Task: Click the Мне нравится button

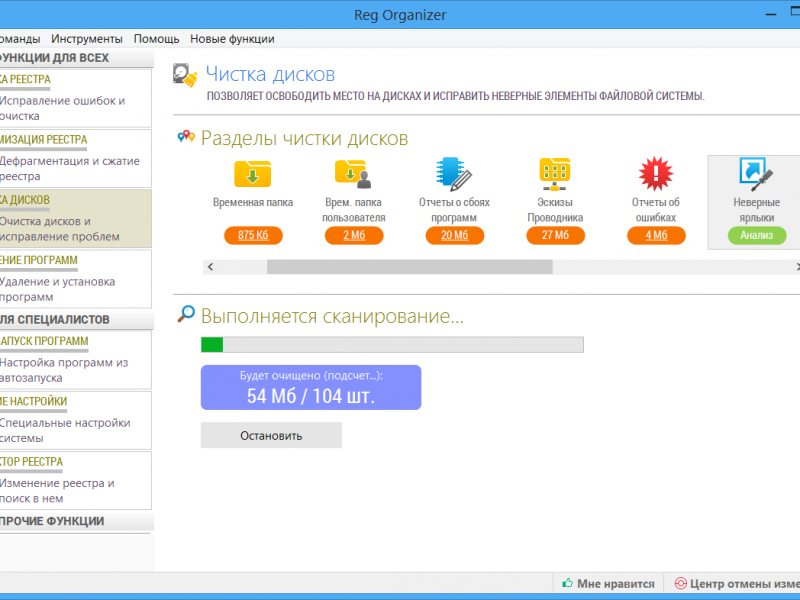Action: pos(608,583)
